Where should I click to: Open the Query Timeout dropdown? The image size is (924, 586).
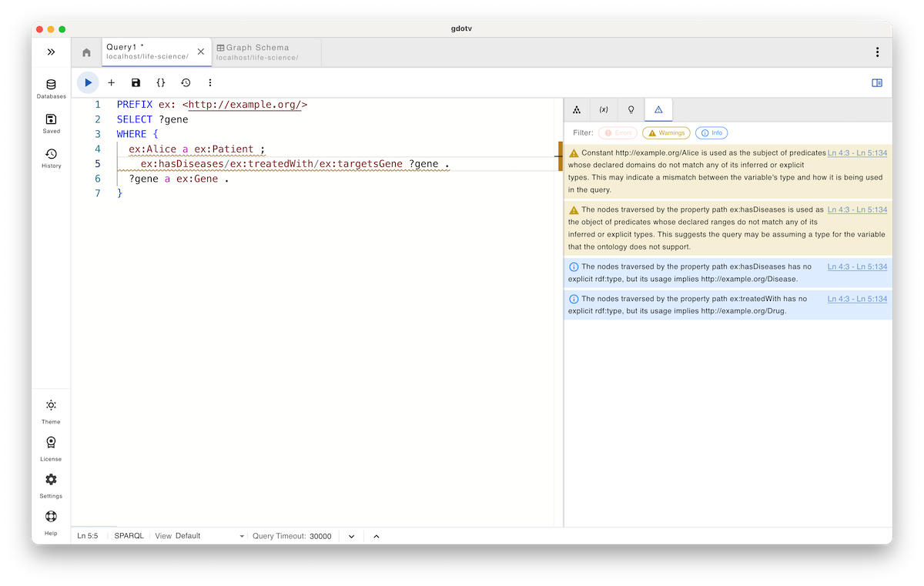351,535
